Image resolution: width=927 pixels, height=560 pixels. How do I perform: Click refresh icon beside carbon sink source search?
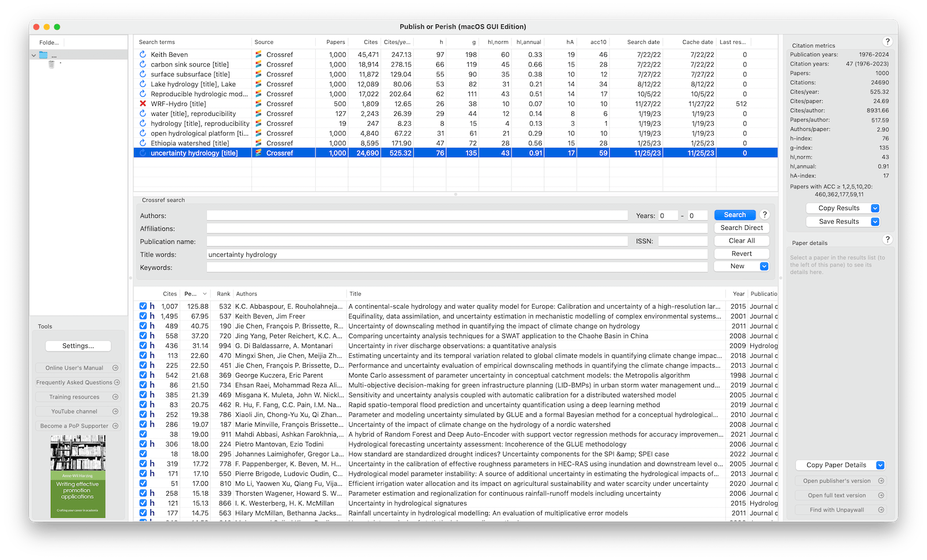click(143, 64)
